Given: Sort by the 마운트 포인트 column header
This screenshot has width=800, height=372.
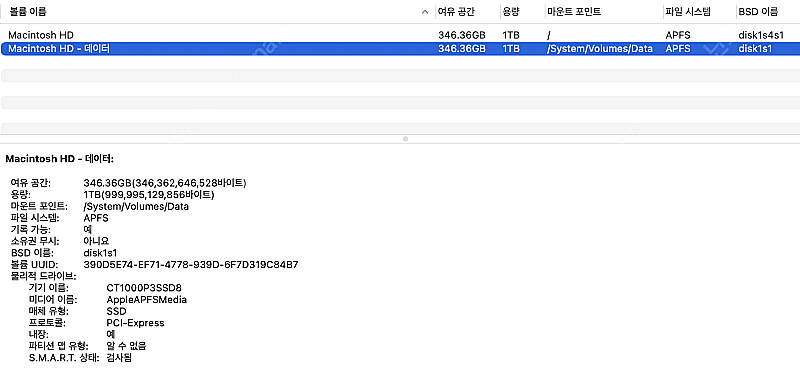Looking at the screenshot, I should (574, 12).
